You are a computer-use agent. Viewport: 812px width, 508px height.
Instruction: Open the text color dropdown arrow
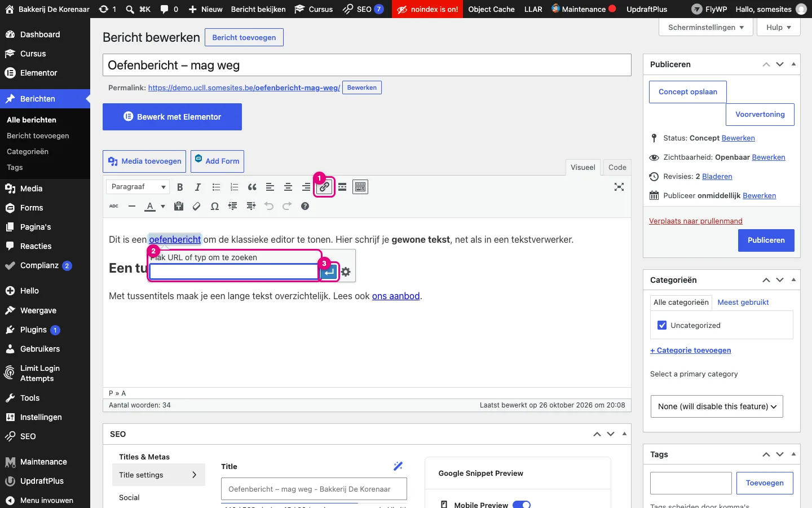[163, 207]
